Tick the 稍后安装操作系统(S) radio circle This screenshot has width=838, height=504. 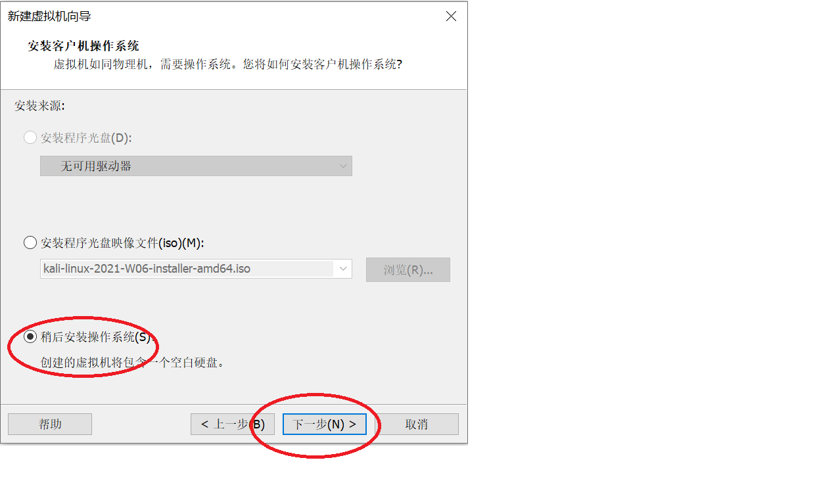(x=30, y=336)
